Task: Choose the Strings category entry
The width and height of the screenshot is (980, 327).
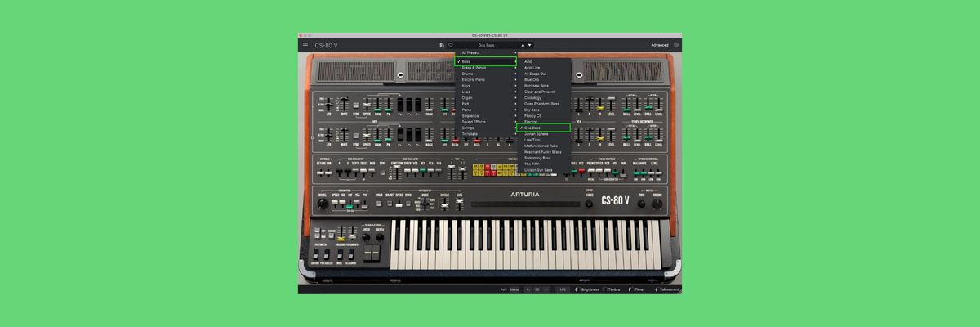Action: point(486,128)
